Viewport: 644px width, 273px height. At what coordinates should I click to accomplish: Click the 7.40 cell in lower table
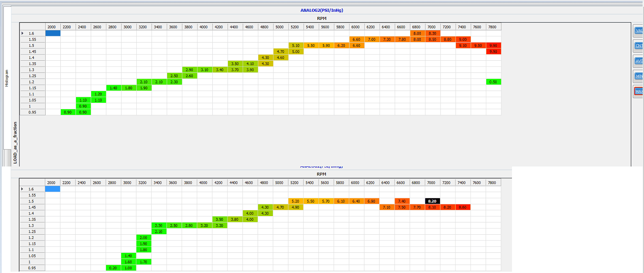[x=402, y=201]
